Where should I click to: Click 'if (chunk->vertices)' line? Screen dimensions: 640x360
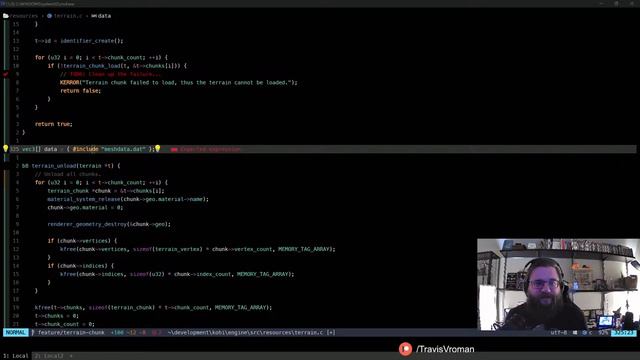(x=82, y=241)
